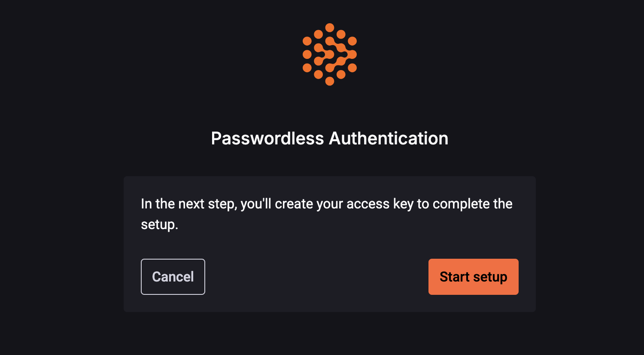Click the word setup in the description
This screenshot has height=355, width=644.
(x=159, y=225)
